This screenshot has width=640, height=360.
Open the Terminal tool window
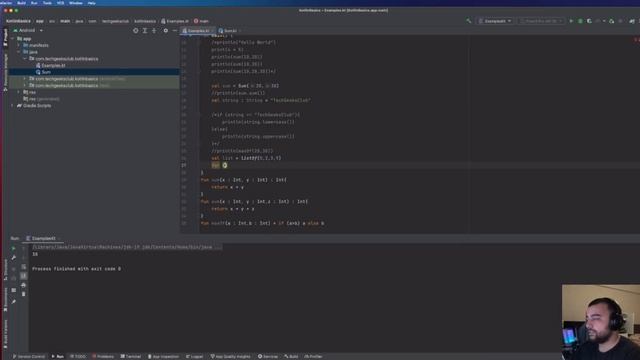pyautogui.click(x=131, y=357)
